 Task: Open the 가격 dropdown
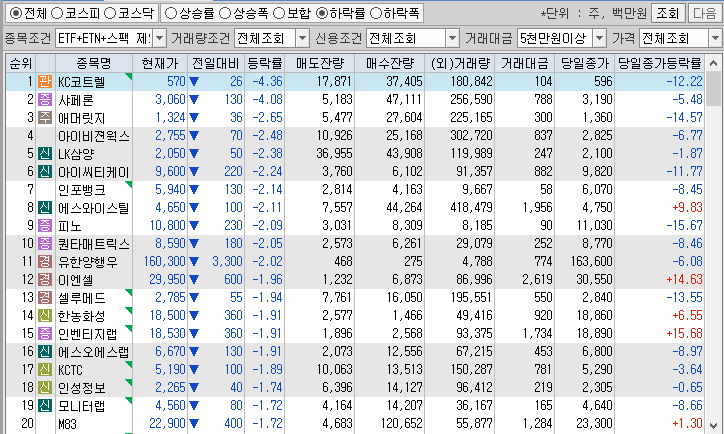tap(715, 38)
